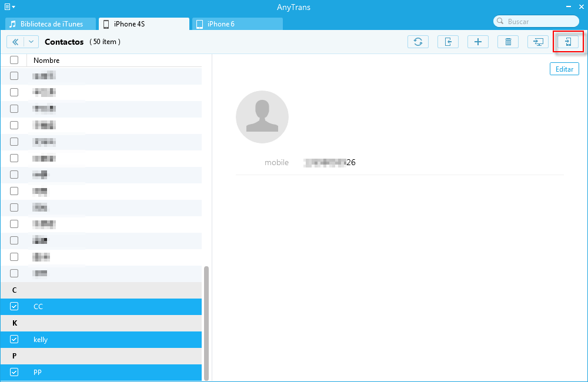Click the mobile phone number value
Image resolution: width=588 pixels, height=382 pixels.
(329, 162)
